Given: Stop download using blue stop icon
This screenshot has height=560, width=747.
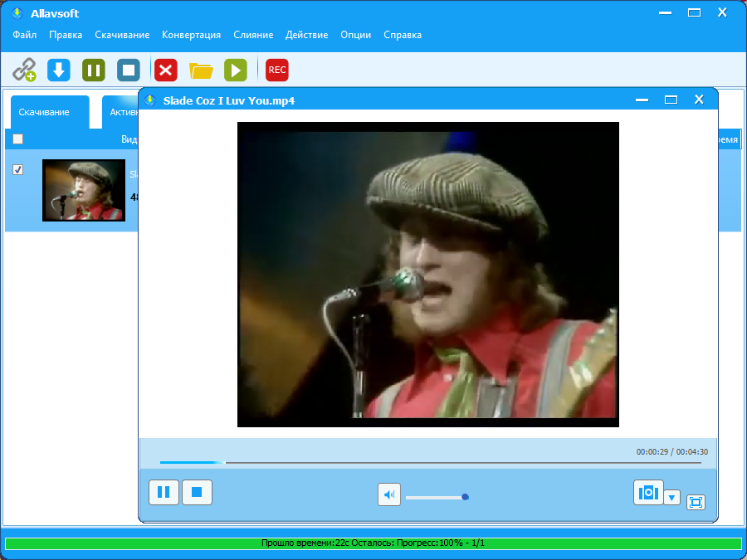Looking at the screenshot, I should 129,70.
